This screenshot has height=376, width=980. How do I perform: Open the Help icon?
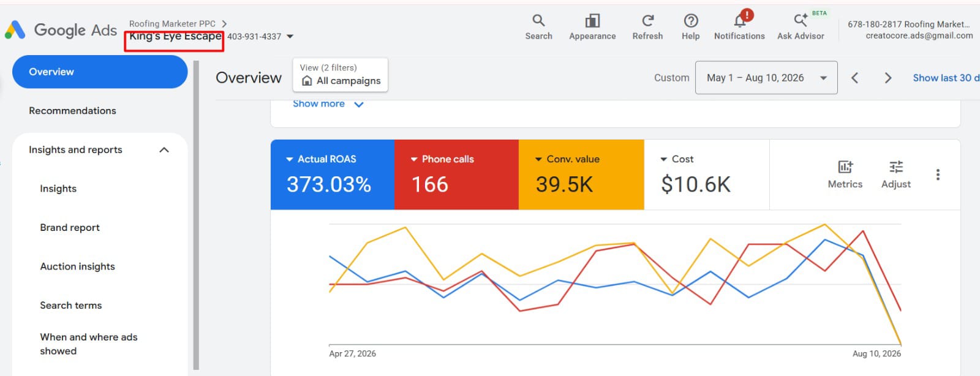click(691, 21)
